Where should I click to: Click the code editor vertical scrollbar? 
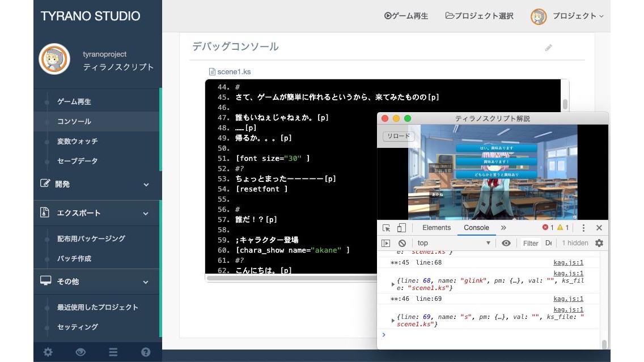click(565, 104)
